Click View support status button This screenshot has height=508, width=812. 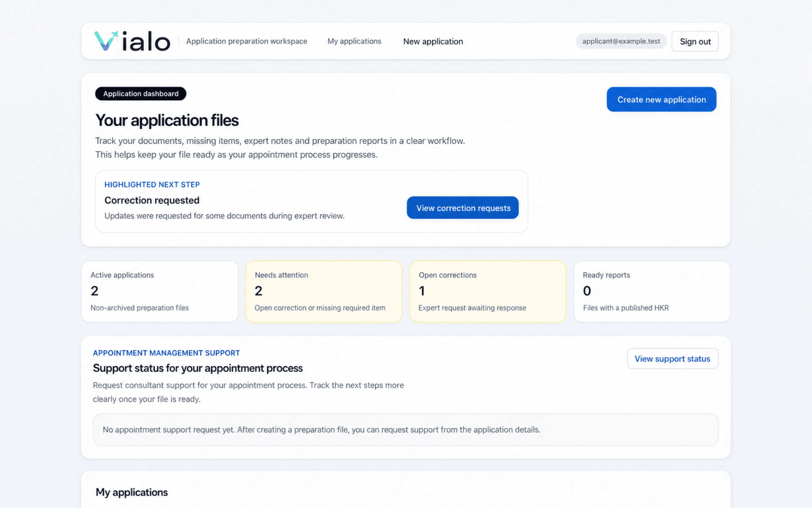point(672,358)
